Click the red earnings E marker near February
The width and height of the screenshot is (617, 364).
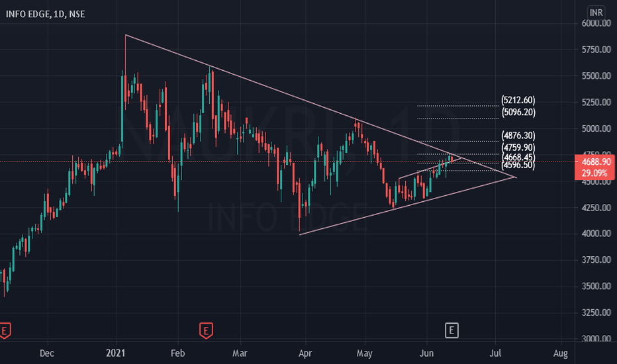coord(206,330)
